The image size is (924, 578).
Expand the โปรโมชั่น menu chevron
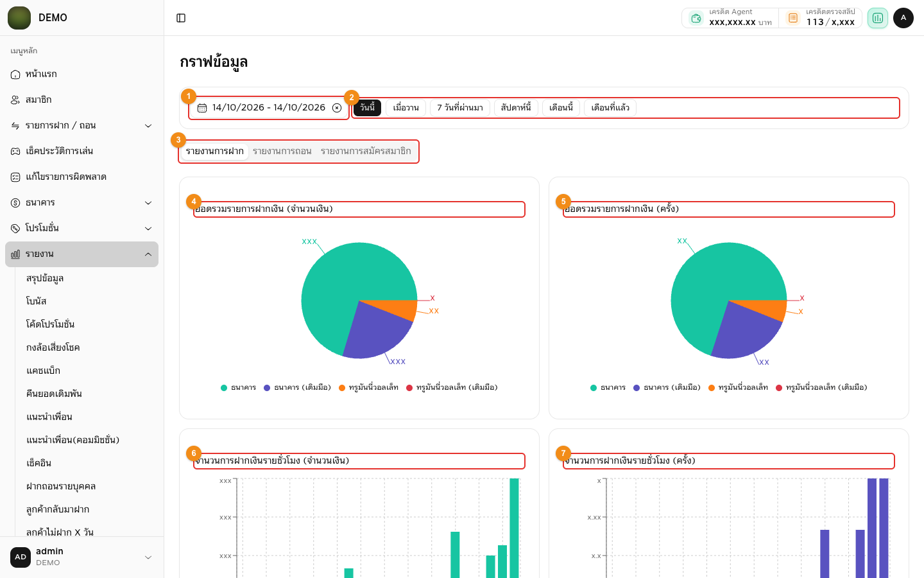tap(148, 229)
